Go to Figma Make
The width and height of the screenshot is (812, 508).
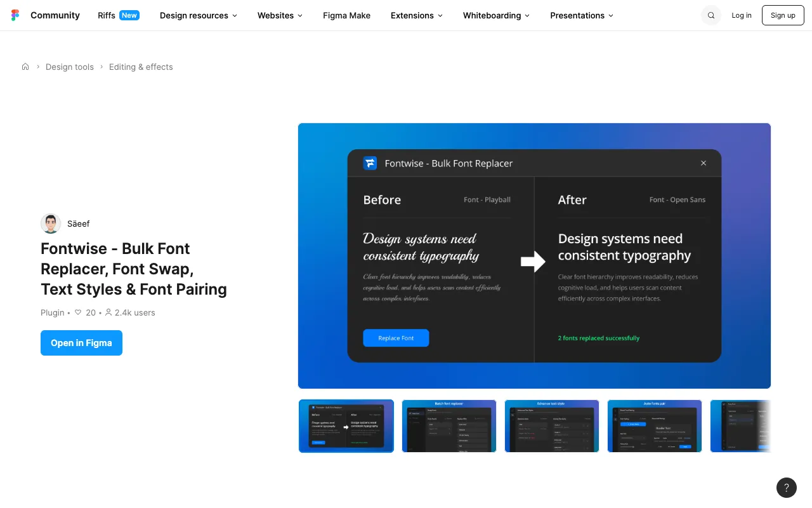coord(347,15)
